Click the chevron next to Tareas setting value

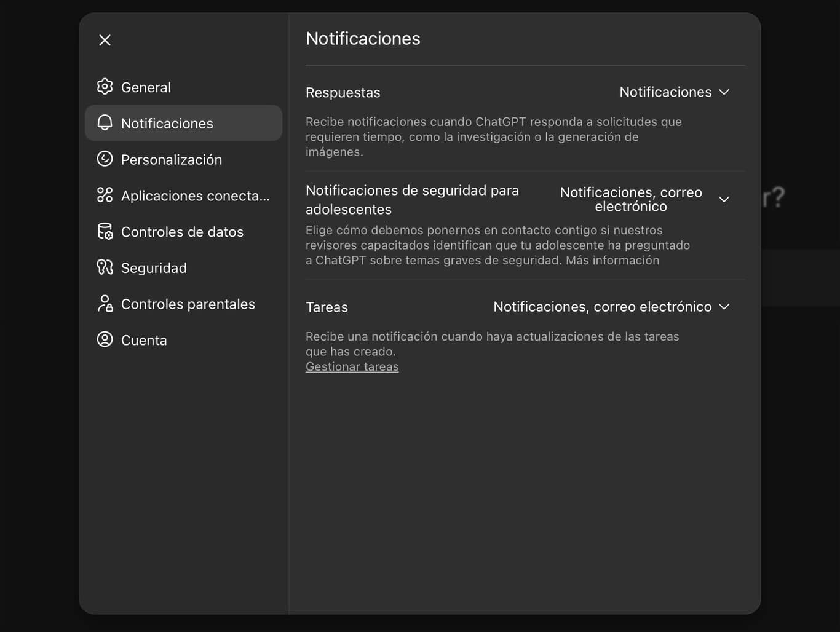click(724, 307)
